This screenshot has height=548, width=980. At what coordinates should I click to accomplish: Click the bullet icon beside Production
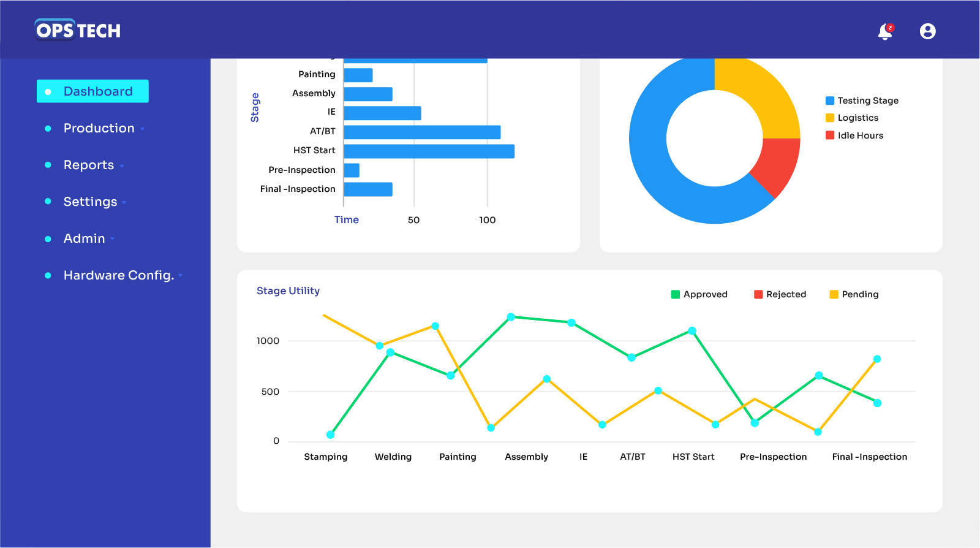point(48,129)
